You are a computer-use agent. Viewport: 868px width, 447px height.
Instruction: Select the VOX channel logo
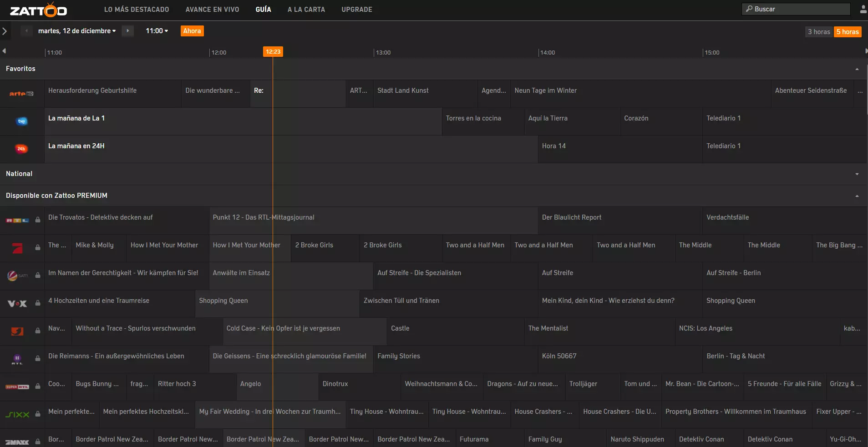[17, 303]
